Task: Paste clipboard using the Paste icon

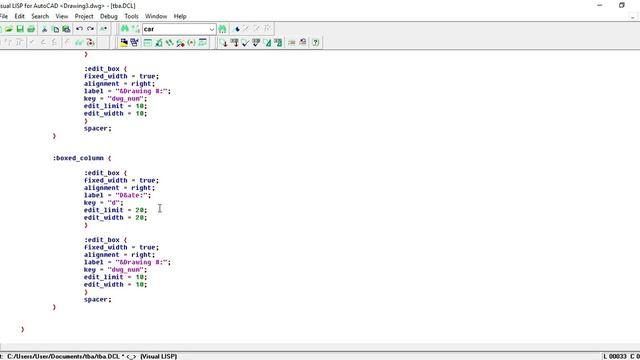Action: (x=66, y=29)
